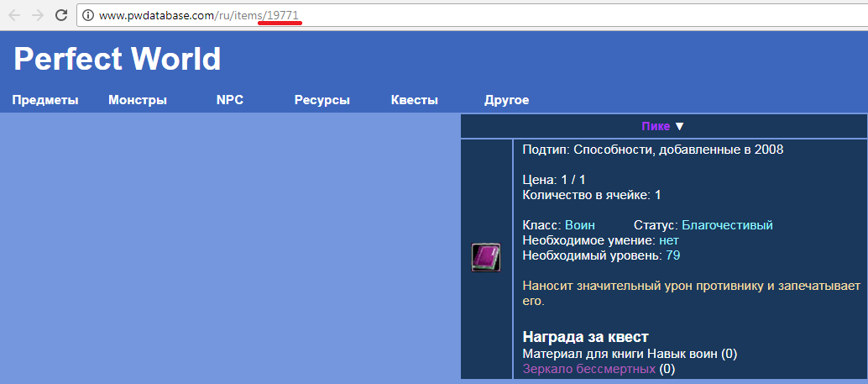Image resolution: width=868 pixels, height=384 pixels.
Task: Open the site info icon in the address bar
Action: pos(88,15)
